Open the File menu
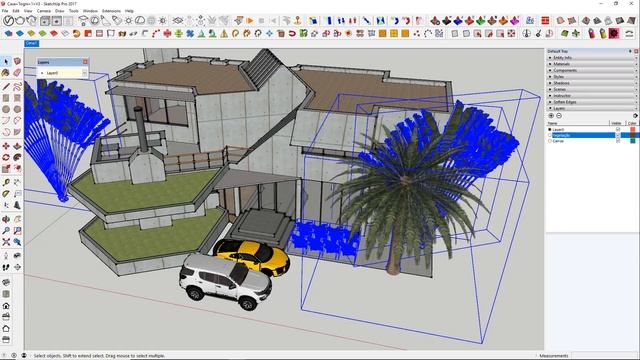Viewport: 640px width, 360px height. click(5, 11)
